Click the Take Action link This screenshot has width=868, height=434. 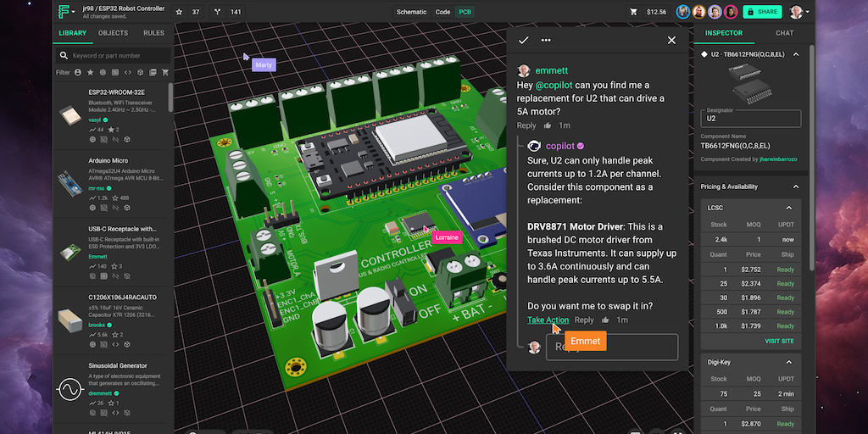(x=548, y=320)
